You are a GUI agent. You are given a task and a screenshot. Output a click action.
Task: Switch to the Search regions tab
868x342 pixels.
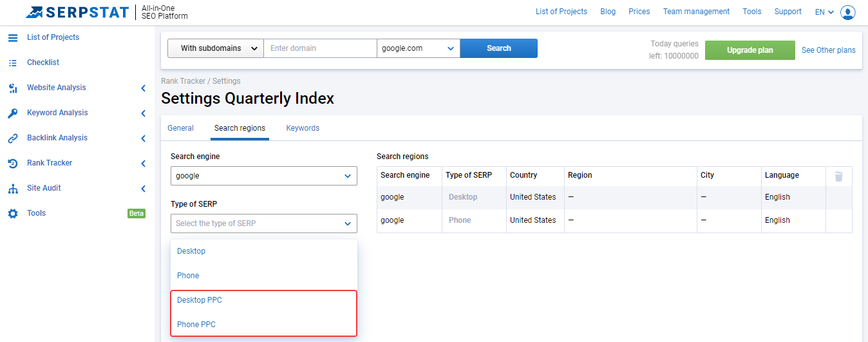point(240,128)
